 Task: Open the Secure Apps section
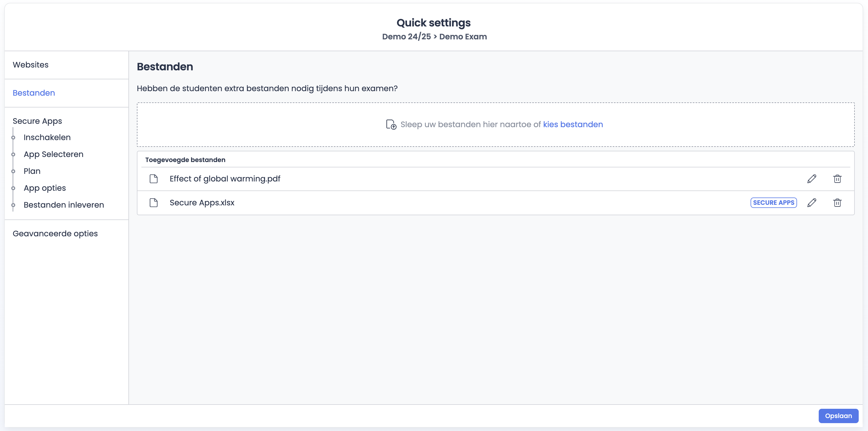point(37,121)
